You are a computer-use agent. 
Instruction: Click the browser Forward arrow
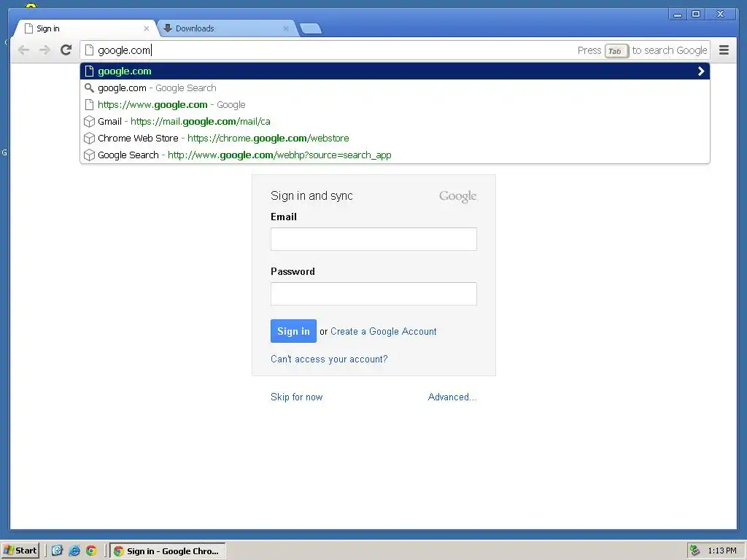[x=44, y=50]
